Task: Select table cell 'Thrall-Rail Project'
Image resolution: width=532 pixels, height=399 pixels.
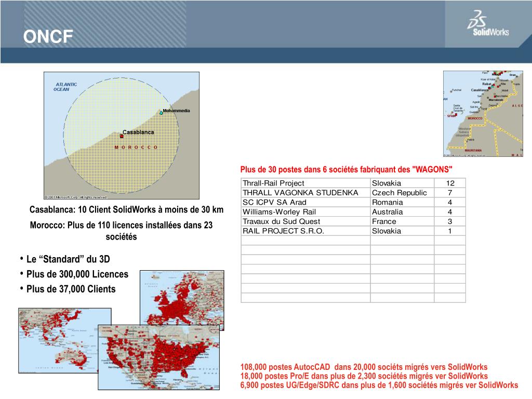Action: coord(305,183)
